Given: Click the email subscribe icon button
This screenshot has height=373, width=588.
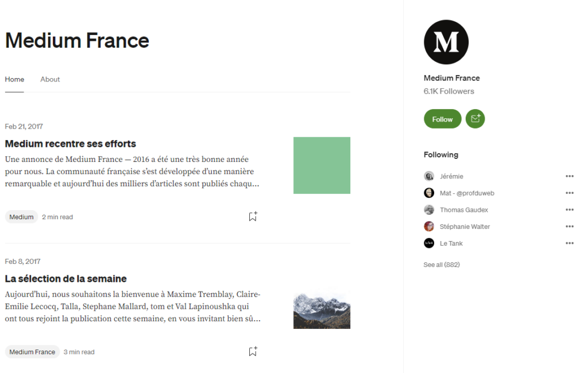Looking at the screenshot, I should [x=475, y=119].
